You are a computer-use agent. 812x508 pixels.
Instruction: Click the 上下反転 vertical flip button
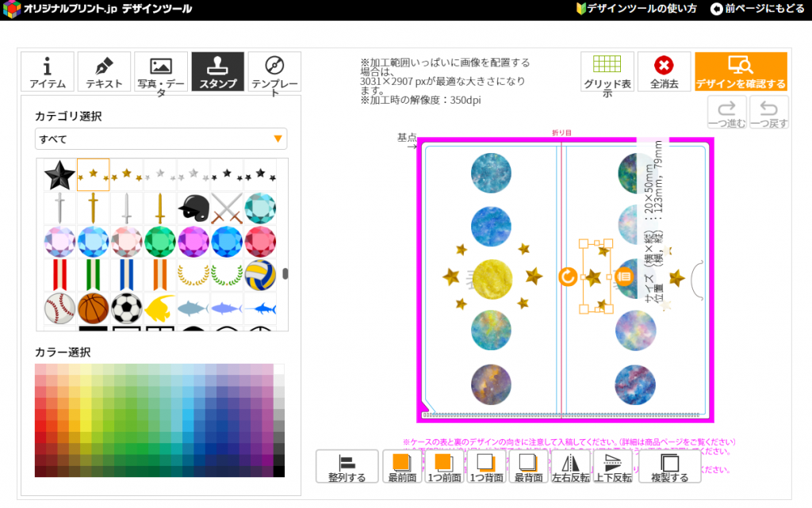point(613,467)
